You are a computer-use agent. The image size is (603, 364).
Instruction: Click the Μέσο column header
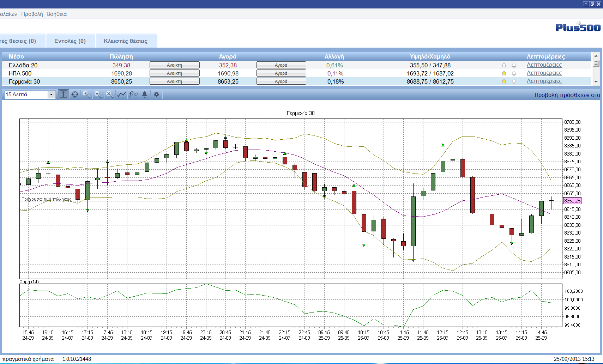16,56
